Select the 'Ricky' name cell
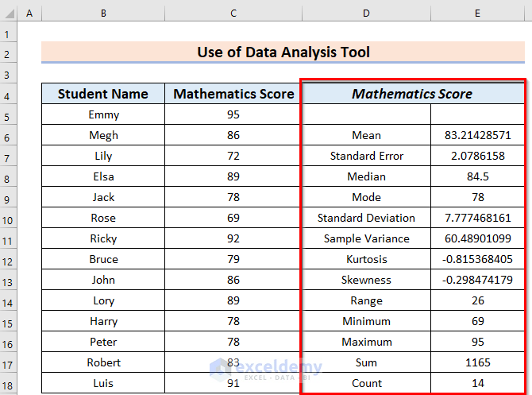The height and width of the screenshot is (395, 532). point(103,238)
